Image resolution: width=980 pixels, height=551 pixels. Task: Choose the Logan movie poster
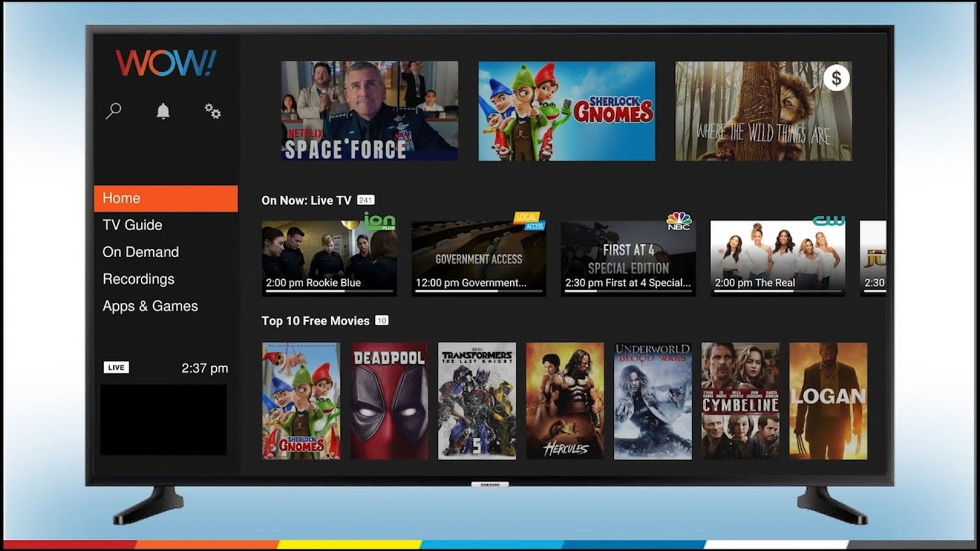tap(828, 401)
